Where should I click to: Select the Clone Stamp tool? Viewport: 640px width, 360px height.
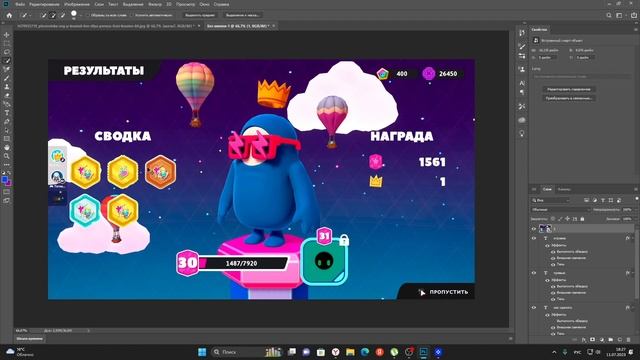(x=7, y=87)
